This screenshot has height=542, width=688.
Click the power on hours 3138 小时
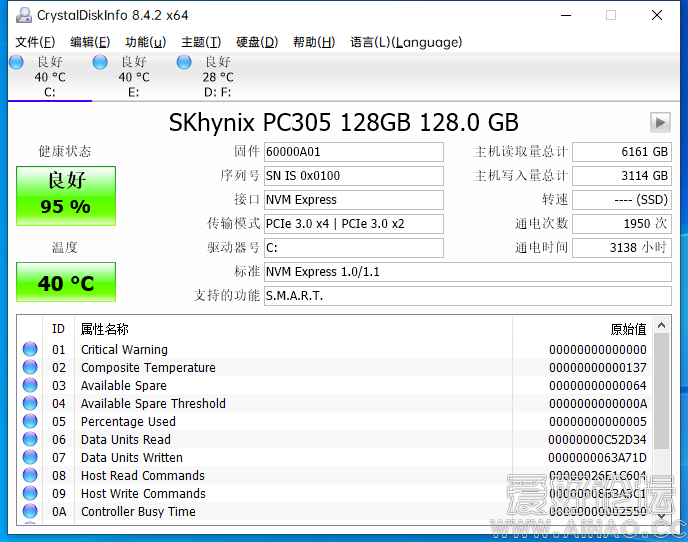(x=622, y=248)
